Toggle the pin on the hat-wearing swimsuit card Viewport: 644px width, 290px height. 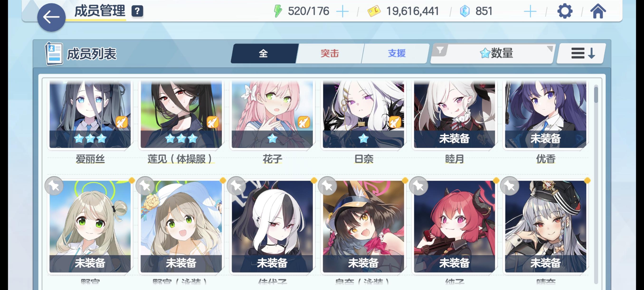pos(145,186)
